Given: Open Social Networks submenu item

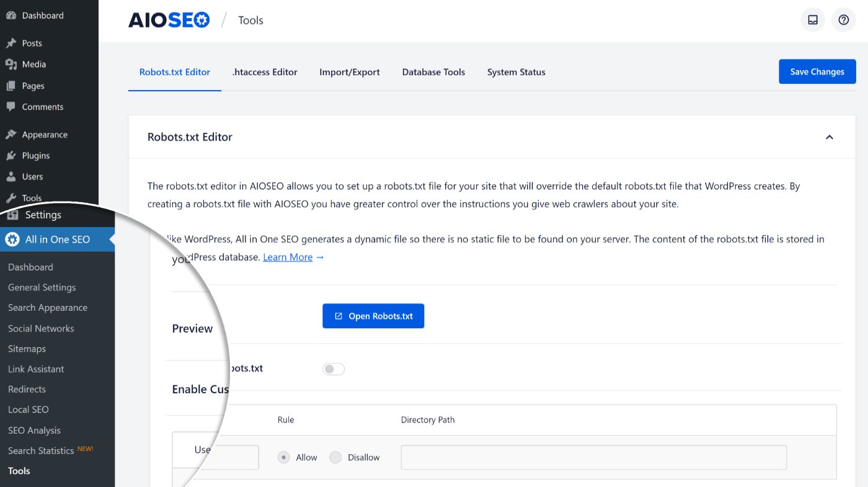Looking at the screenshot, I should pos(41,328).
